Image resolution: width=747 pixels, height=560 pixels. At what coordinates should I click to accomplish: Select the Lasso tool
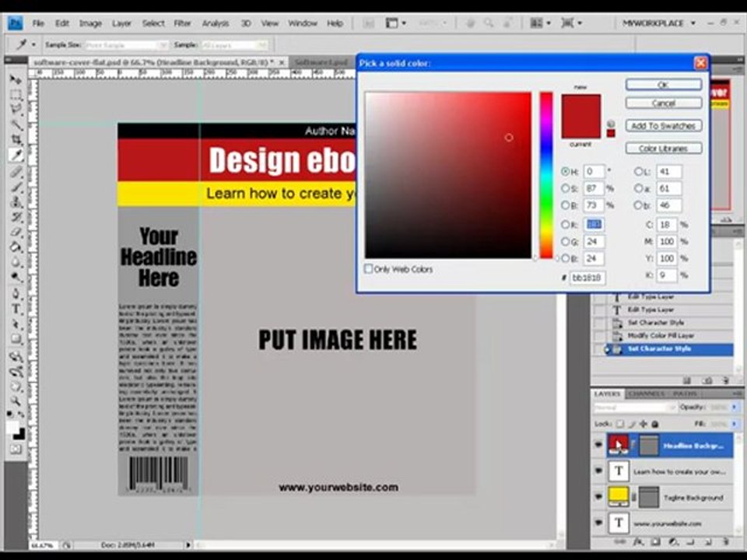pos(16,110)
